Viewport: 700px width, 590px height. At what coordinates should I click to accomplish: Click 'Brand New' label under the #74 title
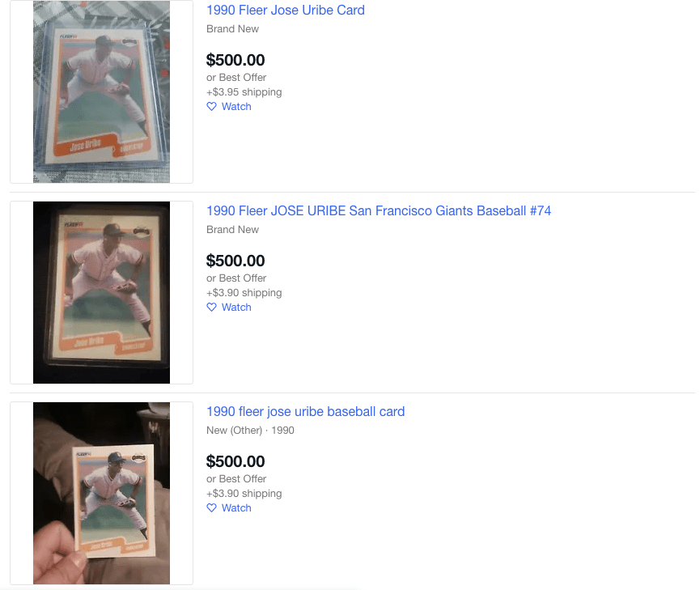[232, 230]
